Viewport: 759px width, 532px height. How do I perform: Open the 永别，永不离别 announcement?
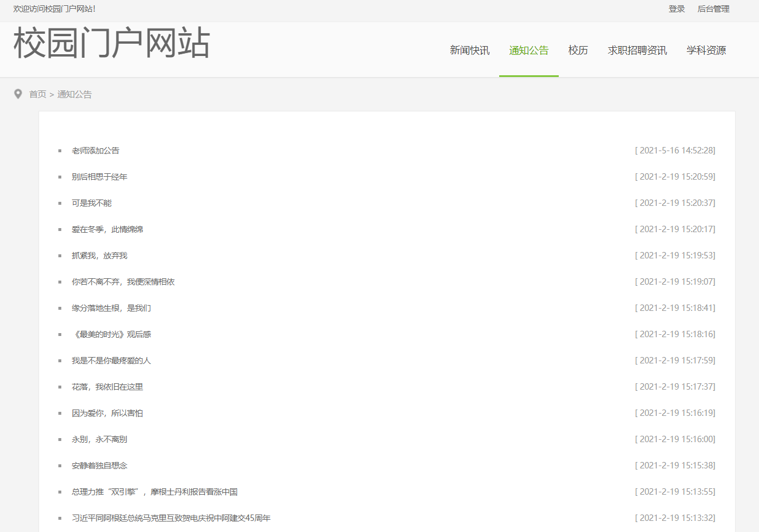pyautogui.click(x=99, y=439)
